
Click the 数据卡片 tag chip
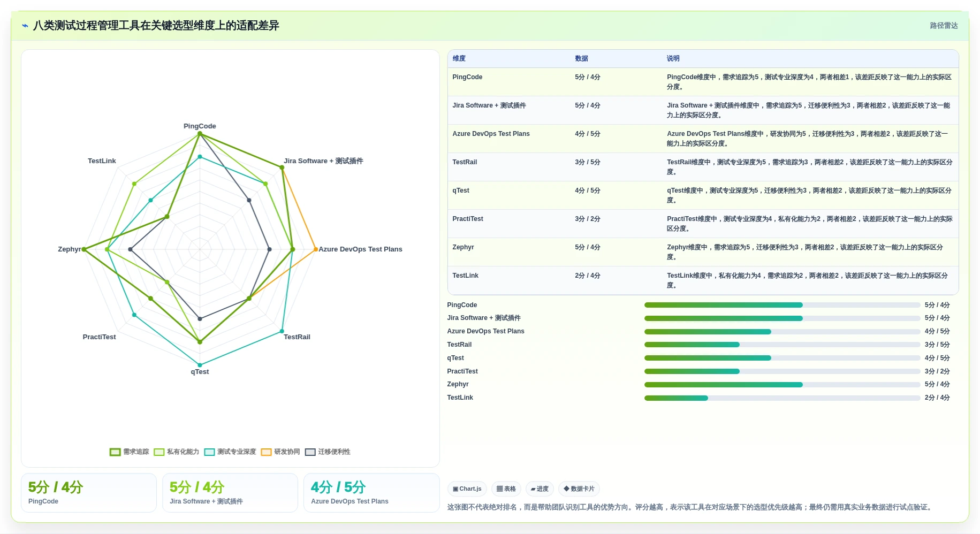(579, 489)
